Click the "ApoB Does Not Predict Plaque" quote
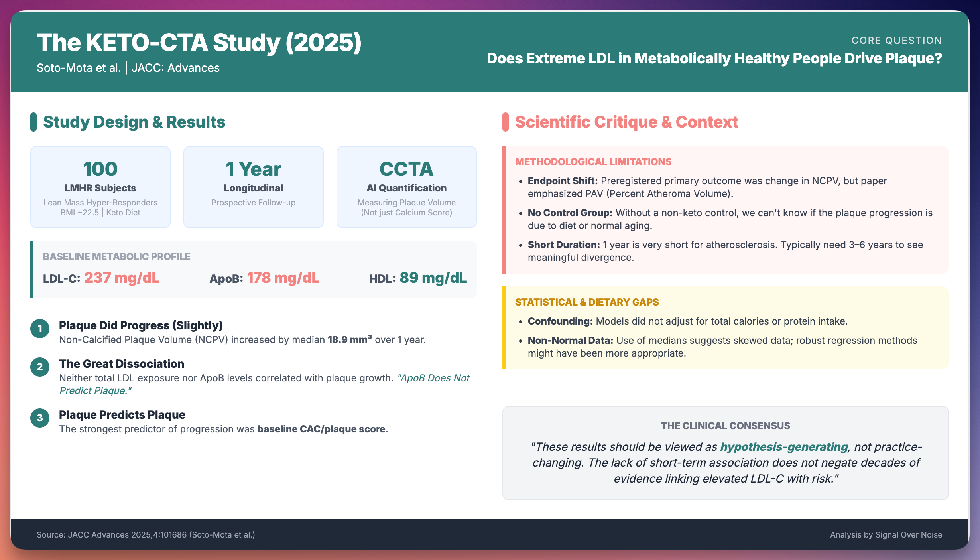The height and width of the screenshot is (560, 980). [433, 378]
